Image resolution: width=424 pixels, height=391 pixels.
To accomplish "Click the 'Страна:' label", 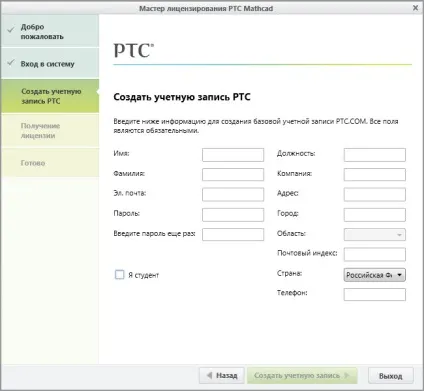I will 289,273.
